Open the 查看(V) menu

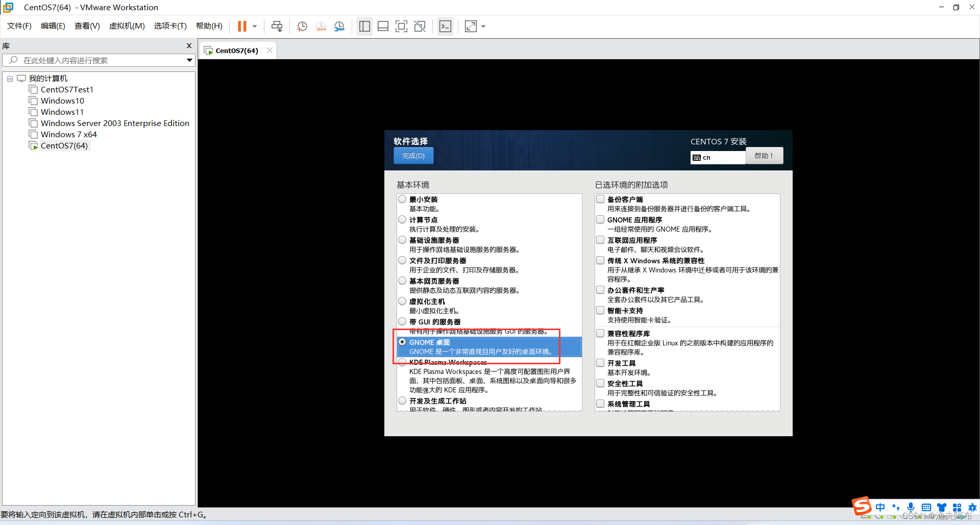tap(87, 26)
